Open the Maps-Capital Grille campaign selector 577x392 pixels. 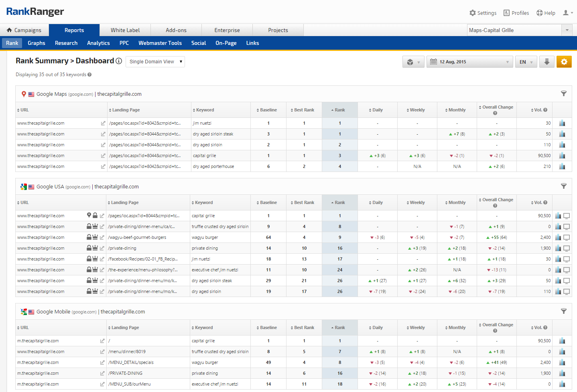pyautogui.click(x=520, y=30)
